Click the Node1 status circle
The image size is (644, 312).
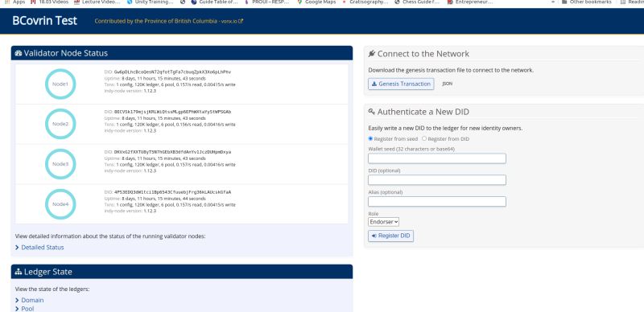[60, 84]
